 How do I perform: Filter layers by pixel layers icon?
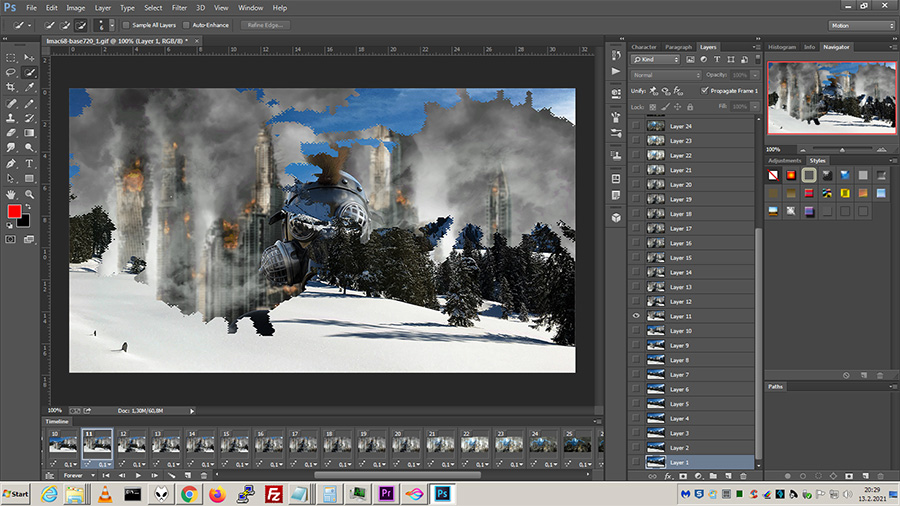click(690, 59)
